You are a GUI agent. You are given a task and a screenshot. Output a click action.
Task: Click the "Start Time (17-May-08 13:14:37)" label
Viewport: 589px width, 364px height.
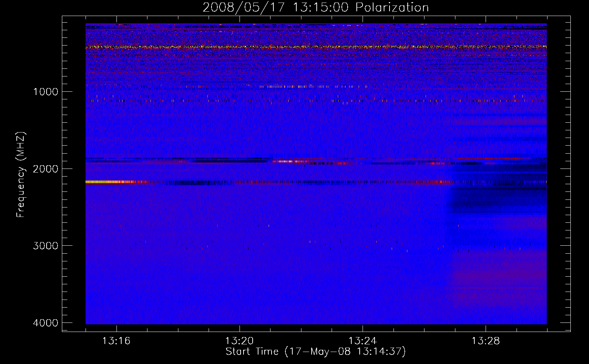coord(316,352)
